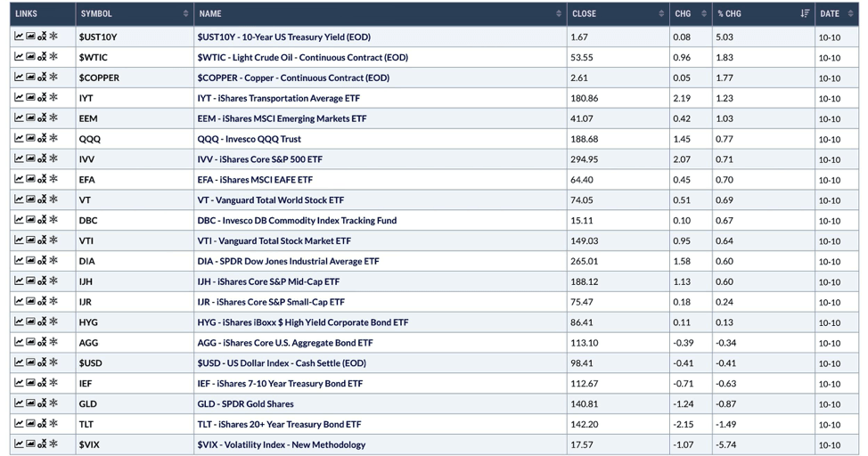This screenshot has height=456, width=868.
Task: Open GalleryView image icon for EFA row
Action: 30,179
